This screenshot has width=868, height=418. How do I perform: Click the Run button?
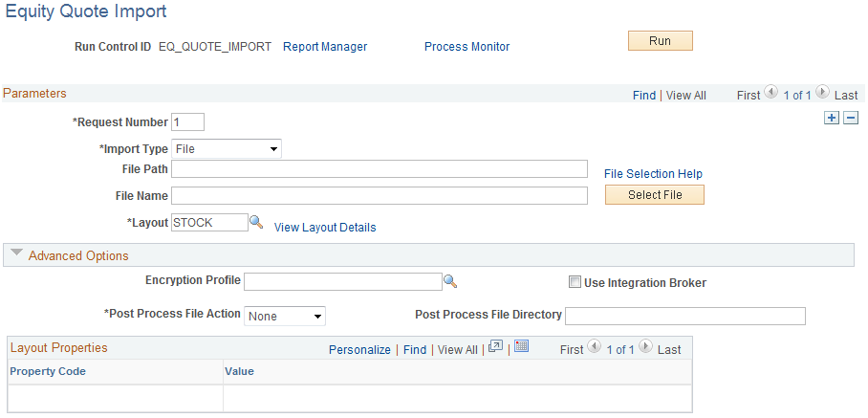(660, 41)
